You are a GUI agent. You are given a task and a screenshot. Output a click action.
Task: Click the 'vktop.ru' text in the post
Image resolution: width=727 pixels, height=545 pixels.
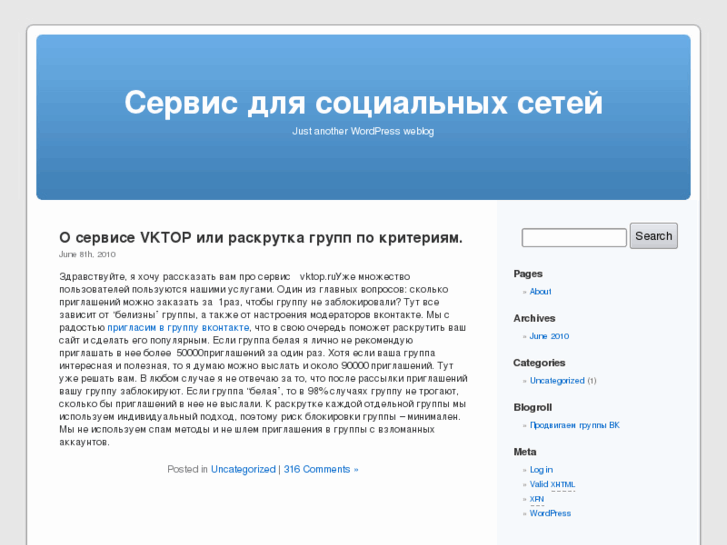tap(317, 276)
